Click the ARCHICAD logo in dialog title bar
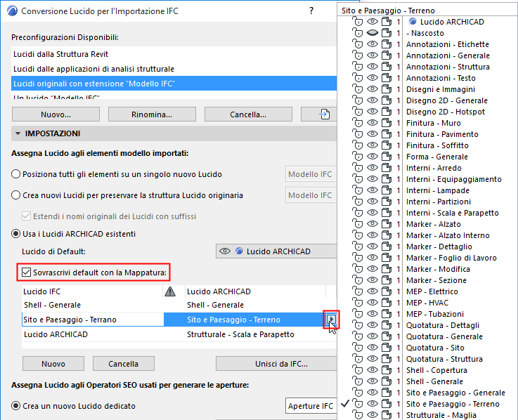 [12, 11]
